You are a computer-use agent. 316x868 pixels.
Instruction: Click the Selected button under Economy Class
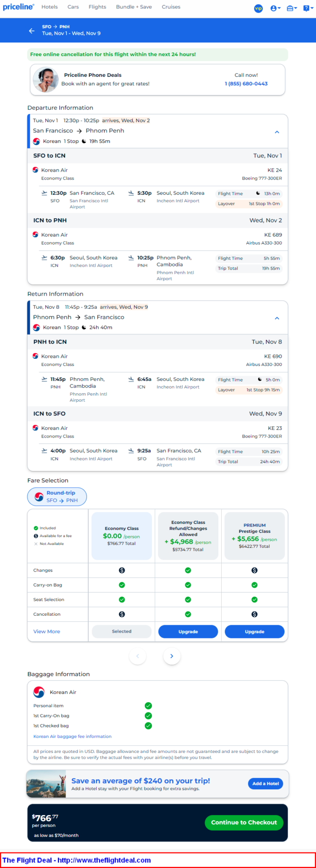[122, 631]
